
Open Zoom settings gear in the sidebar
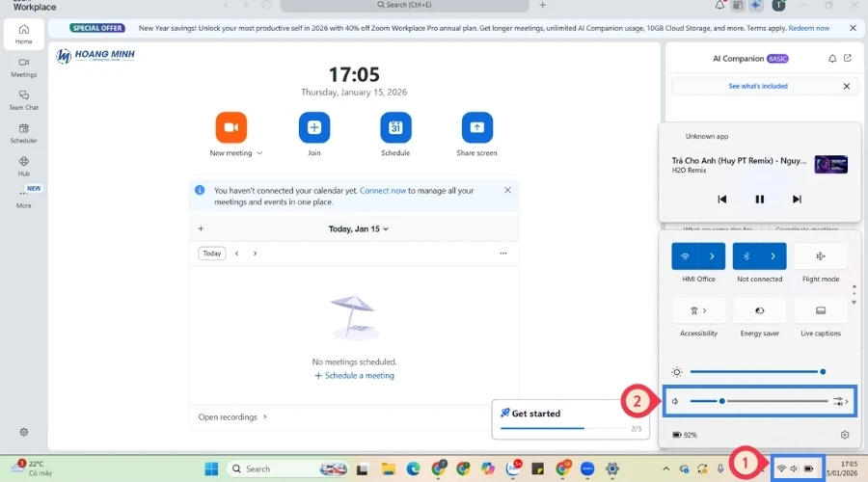(24, 432)
